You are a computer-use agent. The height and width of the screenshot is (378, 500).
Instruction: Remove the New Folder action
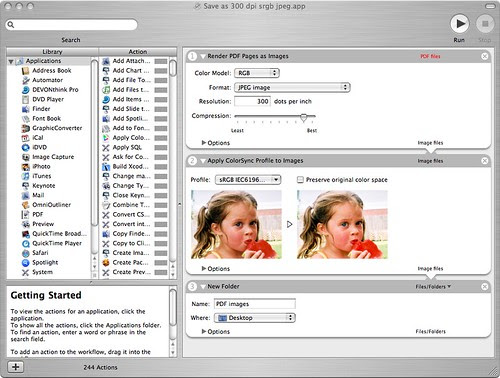point(485,287)
